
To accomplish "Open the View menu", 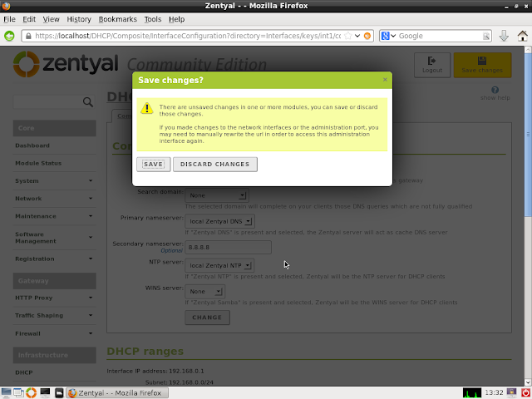I will tap(52, 19).
